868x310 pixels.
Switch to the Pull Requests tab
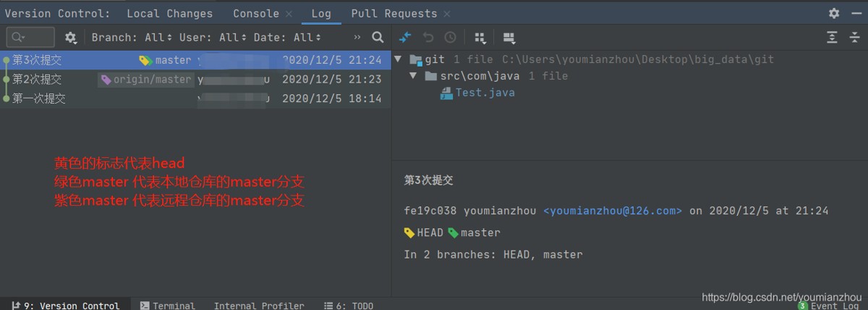[393, 13]
